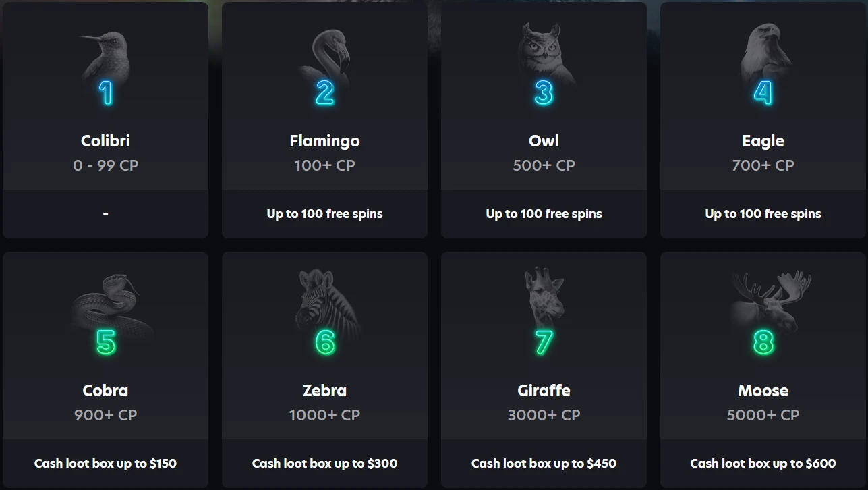Select Giraffe's cash loot box up to $450
The image size is (868, 490).
tap(544, 464)
